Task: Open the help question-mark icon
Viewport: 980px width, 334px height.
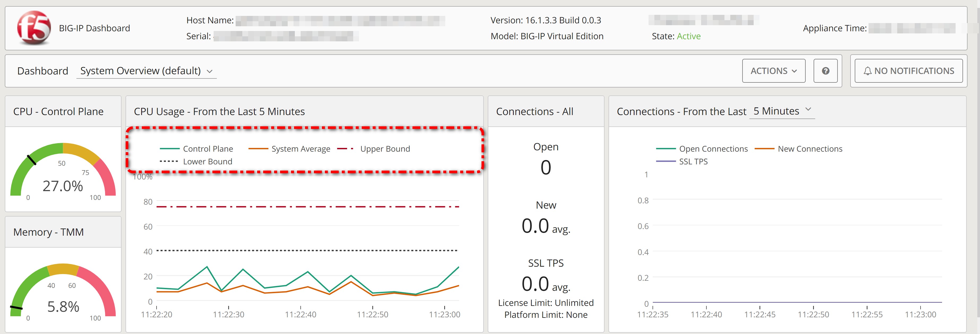Action: (825, 71)
